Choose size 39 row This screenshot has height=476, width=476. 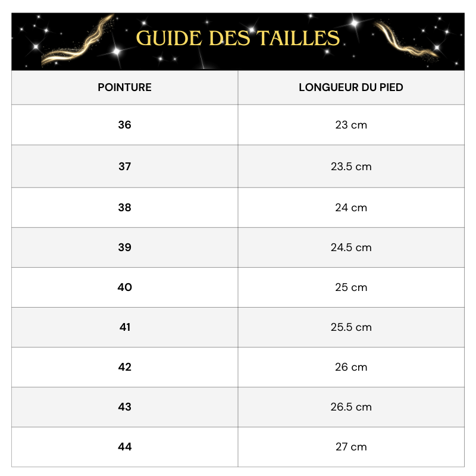pyautogui.click(x=124, y=248)
